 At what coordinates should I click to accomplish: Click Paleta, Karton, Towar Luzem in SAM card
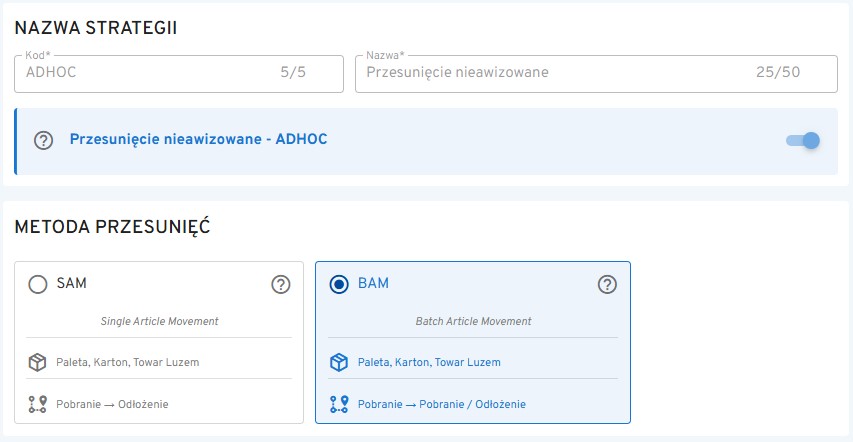click(127, 362)
